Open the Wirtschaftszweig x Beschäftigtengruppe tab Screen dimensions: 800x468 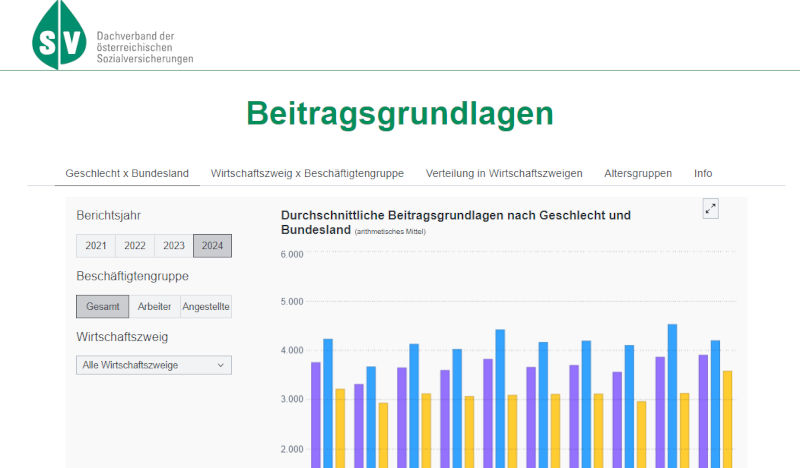point(307,173)
